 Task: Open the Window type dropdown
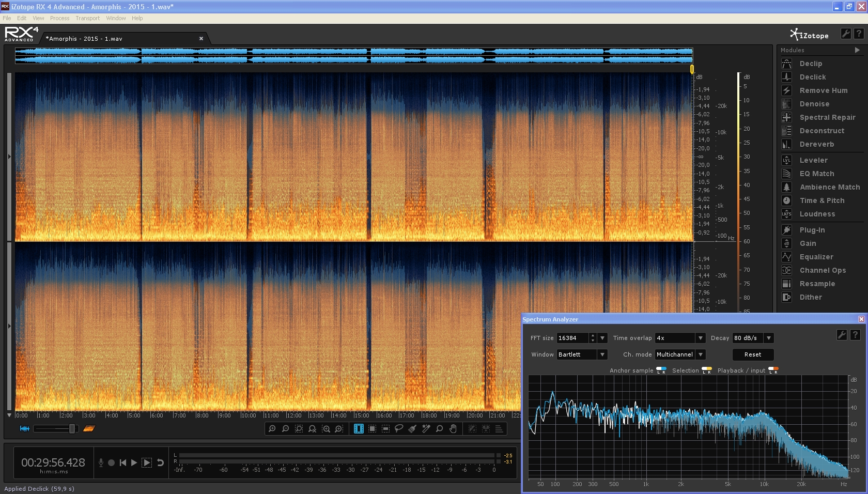pyautogui.click(x=602, y=354)
